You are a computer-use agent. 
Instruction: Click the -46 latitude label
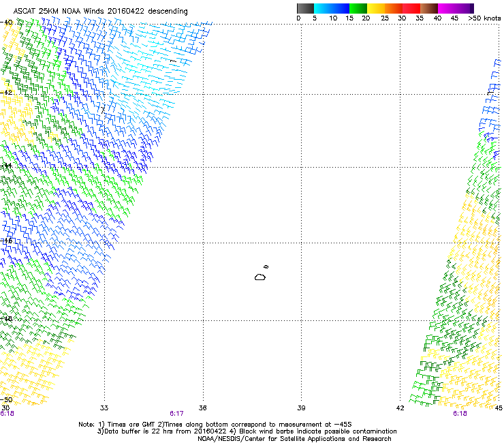point(7,241)
